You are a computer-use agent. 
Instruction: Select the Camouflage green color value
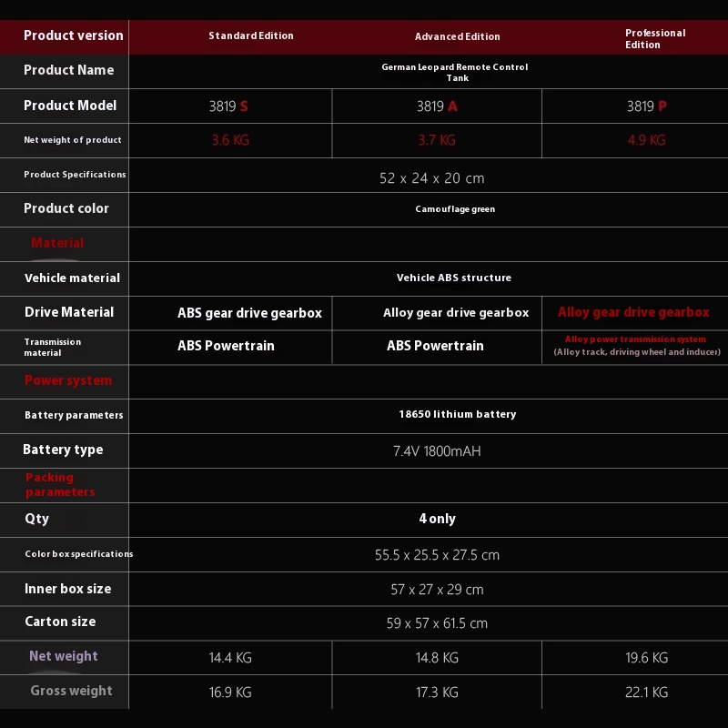click(455, 209)
